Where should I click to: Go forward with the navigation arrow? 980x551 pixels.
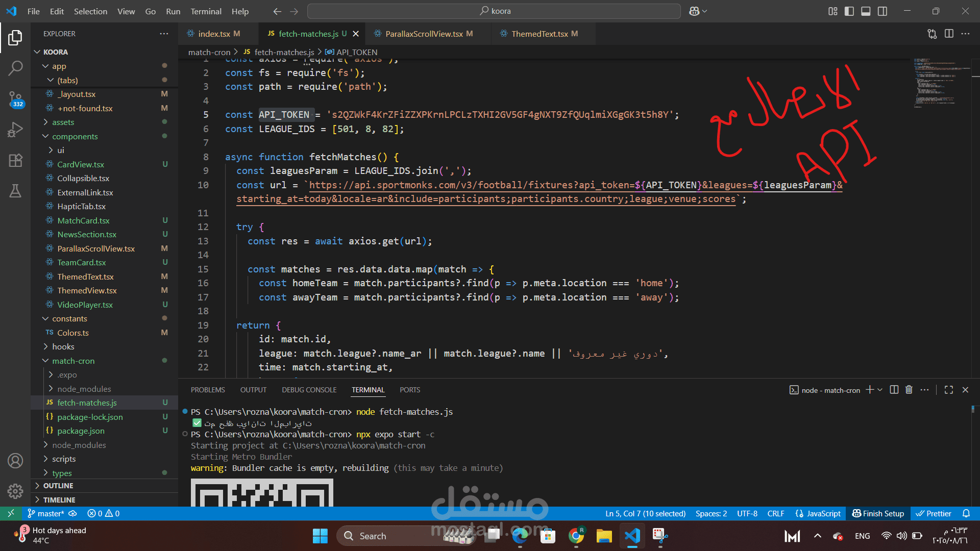(294, 11)
